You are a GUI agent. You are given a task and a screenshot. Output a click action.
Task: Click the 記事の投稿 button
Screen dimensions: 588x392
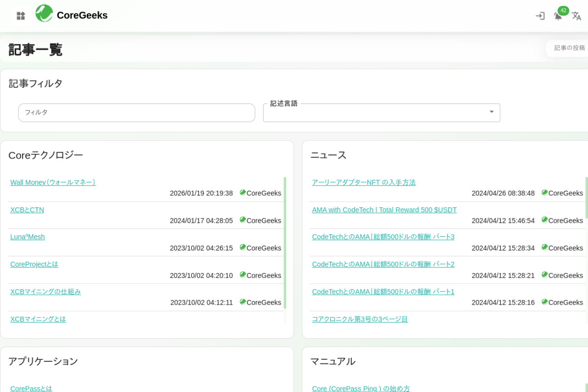pos(569,48)
